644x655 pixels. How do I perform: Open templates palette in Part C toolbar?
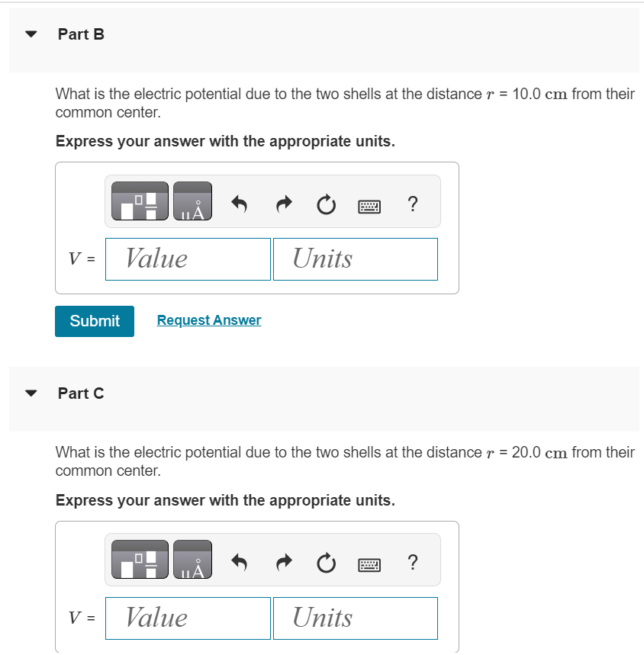pyautogui.click(x=140, y=560)
